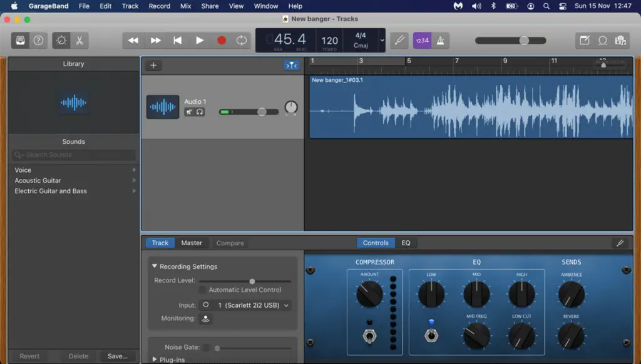Click the battery status icon in the menu bar

point(512,6)
